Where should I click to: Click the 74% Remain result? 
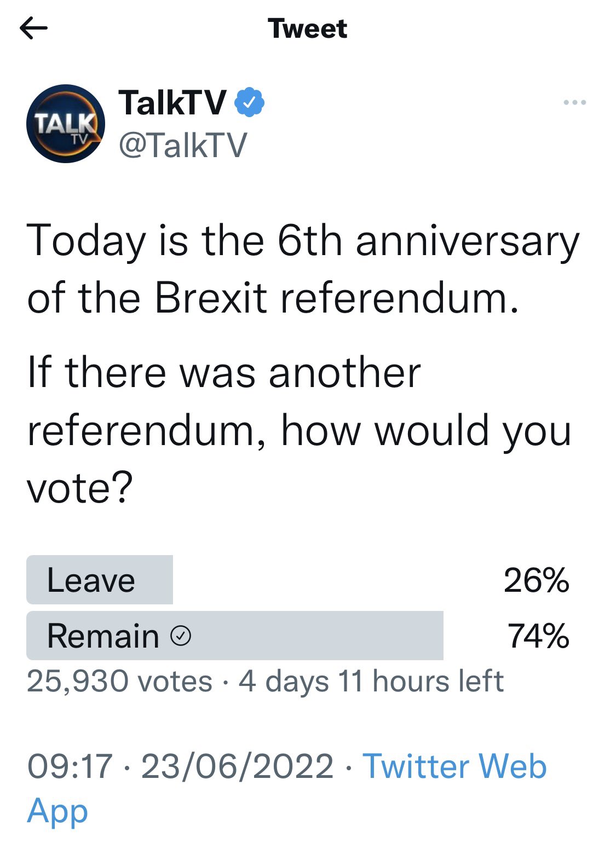(x=539, y=636)
